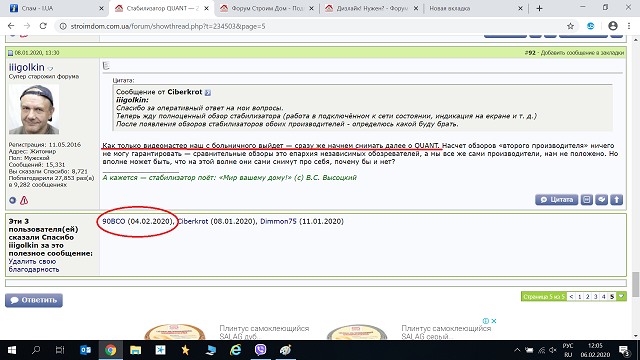This screenshot has width=640, height=360.
Task: Open the page-jump dropdown in pagination
Action: pos(621,297)
